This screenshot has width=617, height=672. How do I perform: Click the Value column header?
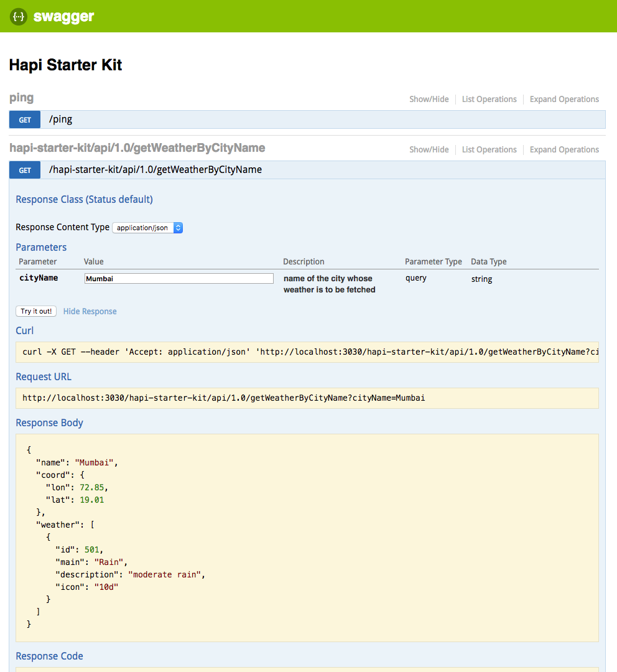point(93,261)
